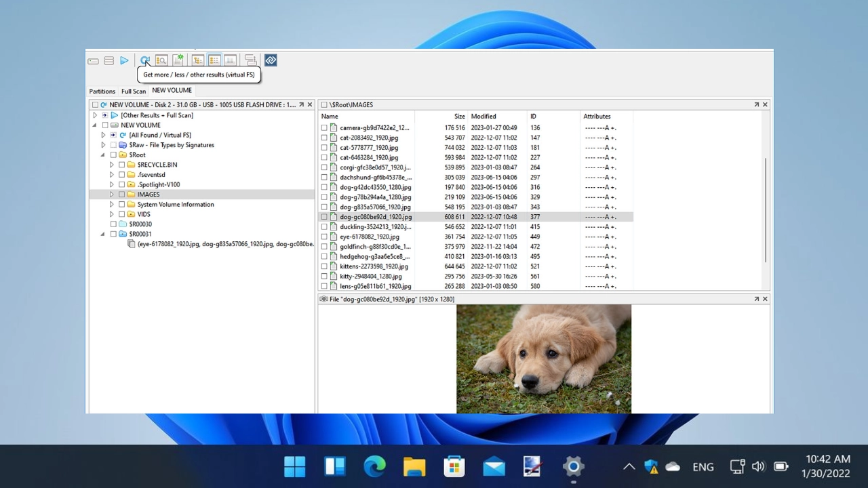868x488 pixels.
Task: Select the details list view toolbar icon
Action: click(214, 60)
